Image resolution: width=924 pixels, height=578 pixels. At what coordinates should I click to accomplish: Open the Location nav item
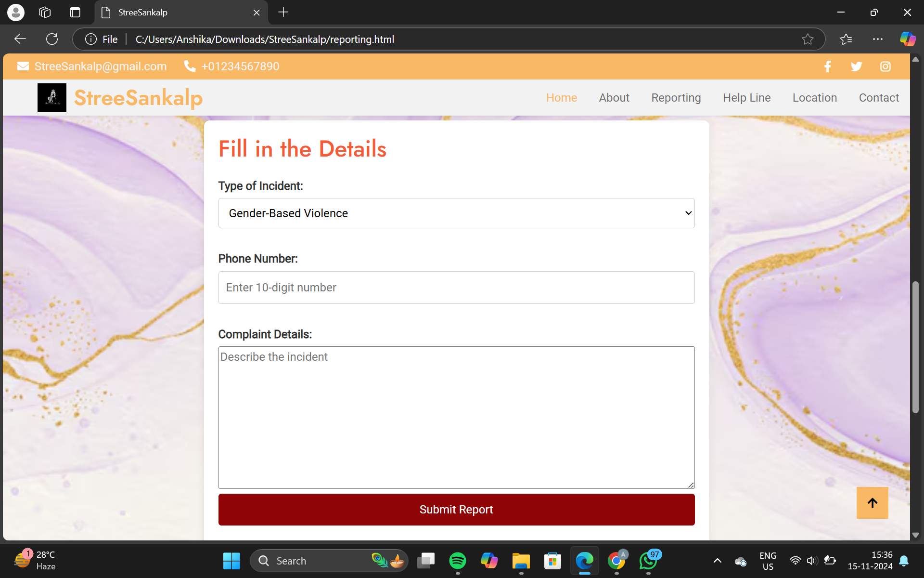click(x=814, y=98)
